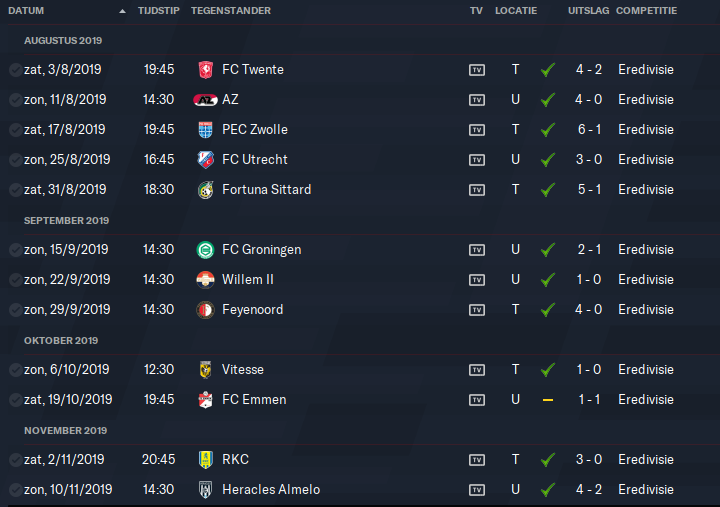Click the yellow draw marker for FC Emmen
This screenshot has height=507, width=720.
[547, 400]
